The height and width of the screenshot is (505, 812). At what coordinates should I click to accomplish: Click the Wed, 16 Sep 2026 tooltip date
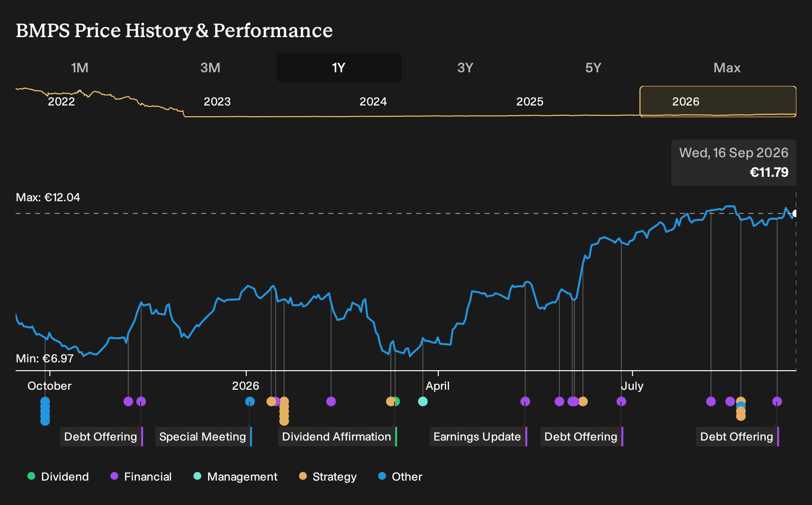734,153
